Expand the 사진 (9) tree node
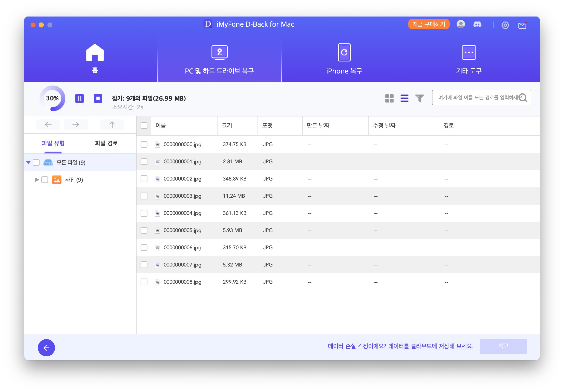564x392 pixels. coord(37,180)
